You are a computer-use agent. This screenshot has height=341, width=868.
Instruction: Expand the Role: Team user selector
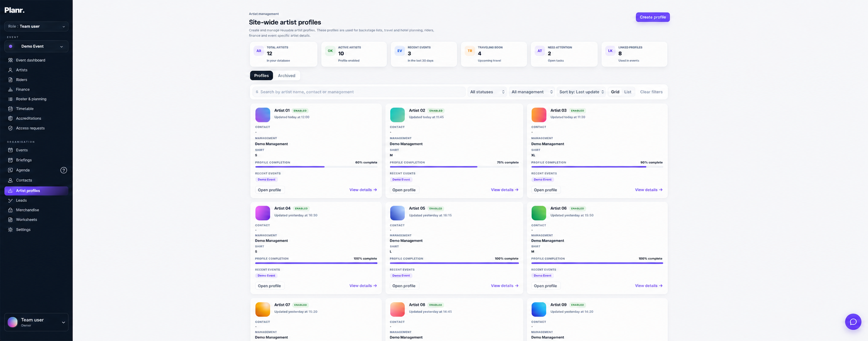point(36,26)
